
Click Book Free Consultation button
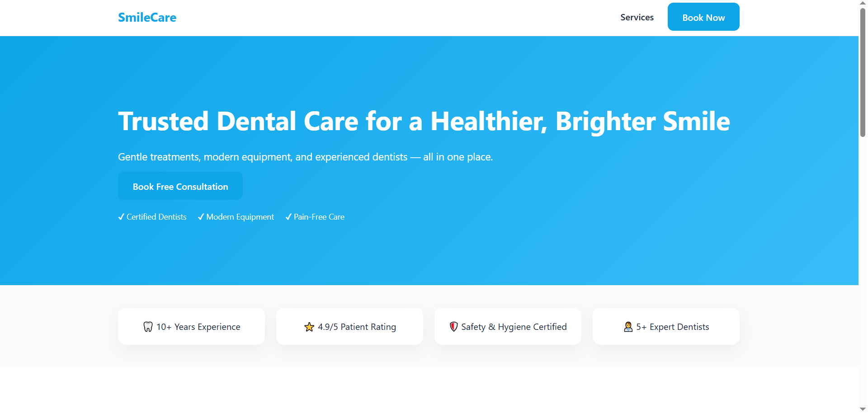[x=180, y=186]
